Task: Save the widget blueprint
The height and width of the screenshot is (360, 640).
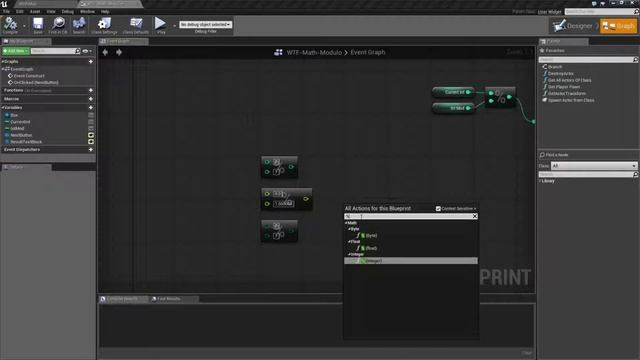Action: click(x=38, y=24)
